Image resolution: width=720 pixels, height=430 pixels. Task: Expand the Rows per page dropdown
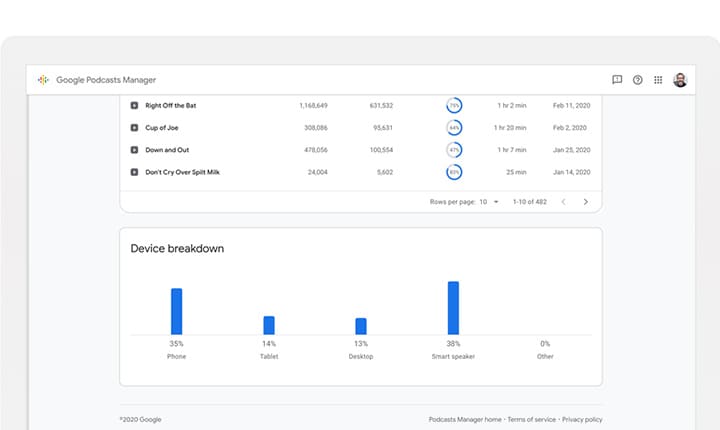click(x=489, y=202)
